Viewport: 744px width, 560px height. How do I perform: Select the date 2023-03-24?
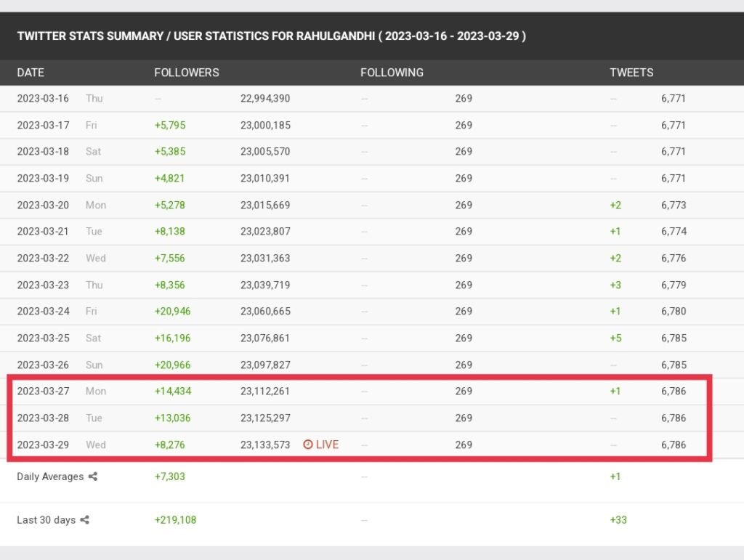point(43,312)
